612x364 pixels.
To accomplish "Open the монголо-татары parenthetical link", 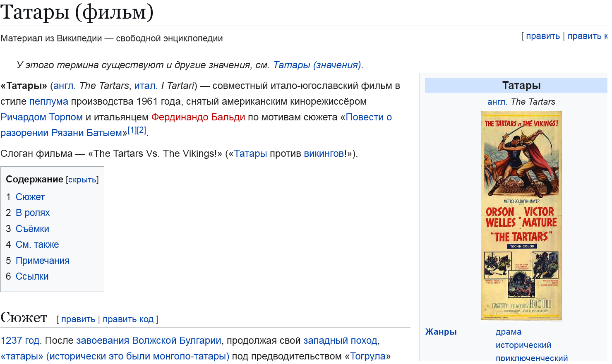I will [x=115, y=356].
